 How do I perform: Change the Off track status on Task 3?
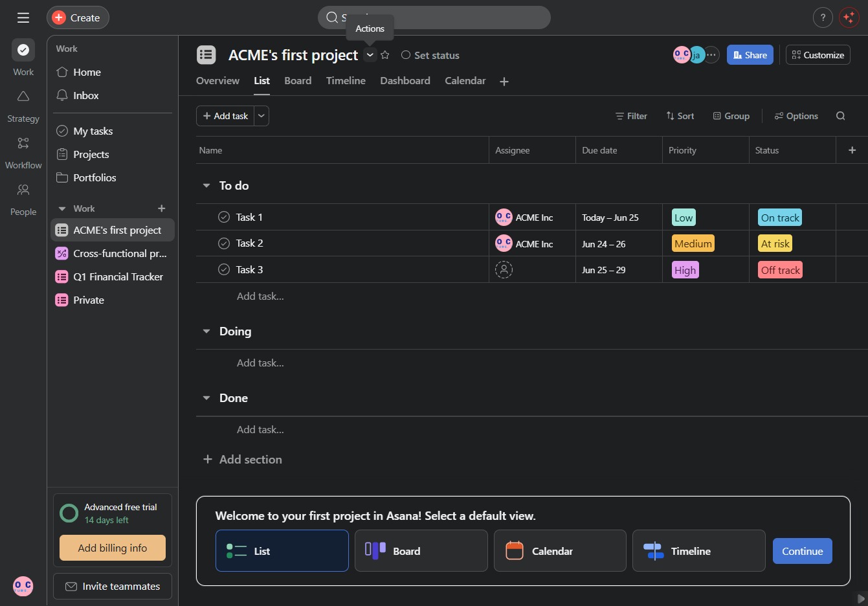pyautogui.click(x=781, y=270)
